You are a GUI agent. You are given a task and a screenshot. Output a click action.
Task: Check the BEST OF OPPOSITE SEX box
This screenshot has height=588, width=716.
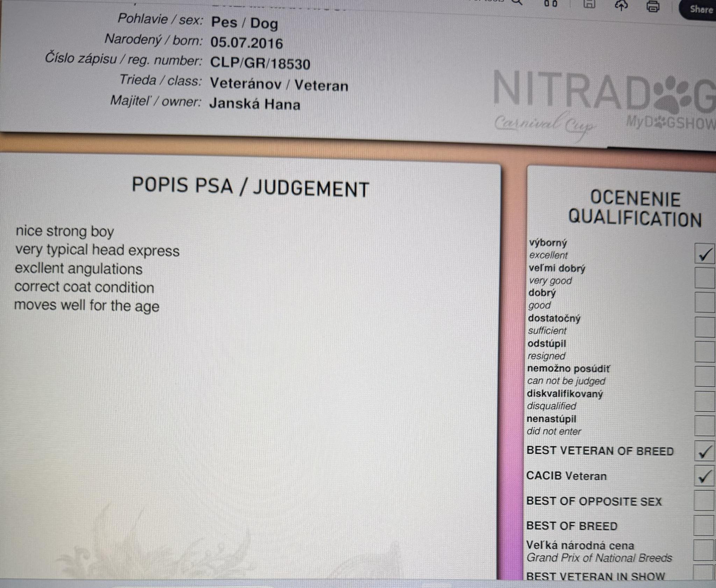coord(704,501)
